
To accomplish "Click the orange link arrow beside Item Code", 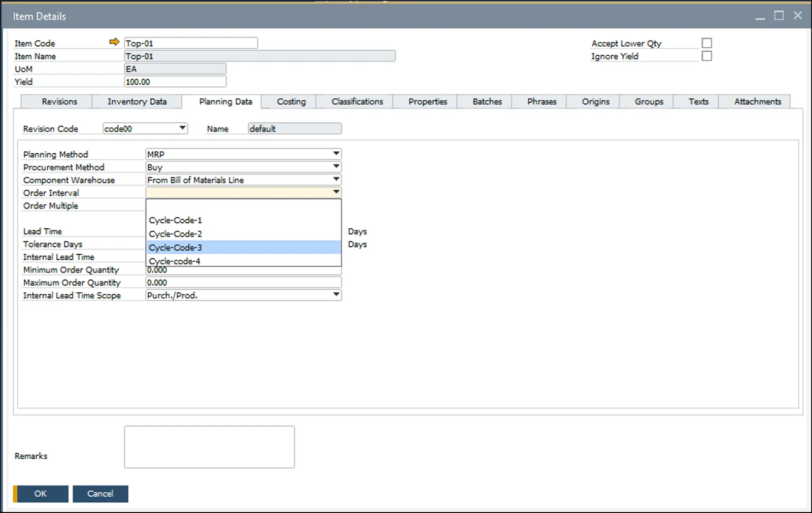I will [x=114, y=42].
